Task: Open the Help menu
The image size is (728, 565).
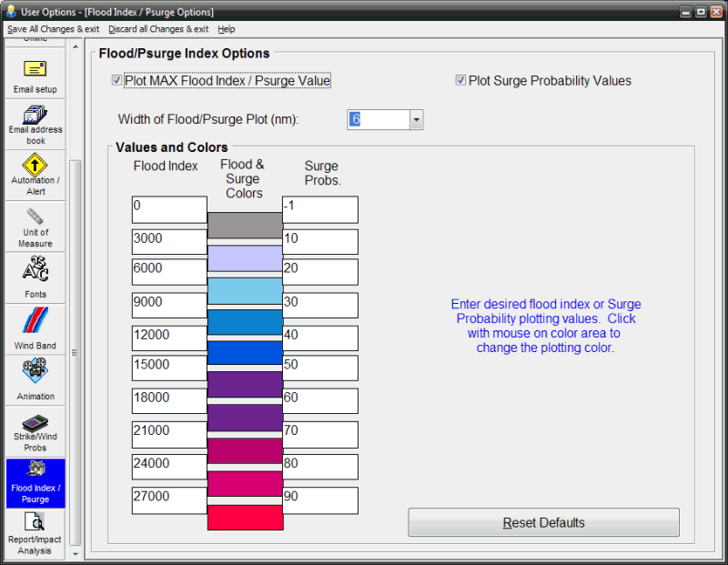Action: tap(227, 29)
